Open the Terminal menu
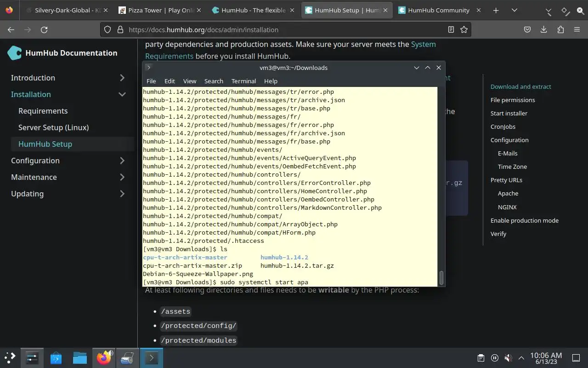This screenshot has width=588, height=368. click(243, 81)
